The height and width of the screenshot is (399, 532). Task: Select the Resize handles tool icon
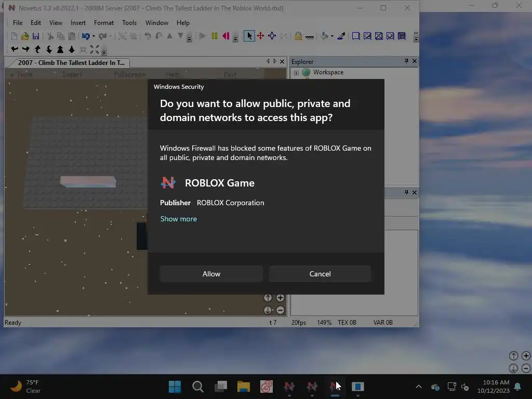coord(272,36)
